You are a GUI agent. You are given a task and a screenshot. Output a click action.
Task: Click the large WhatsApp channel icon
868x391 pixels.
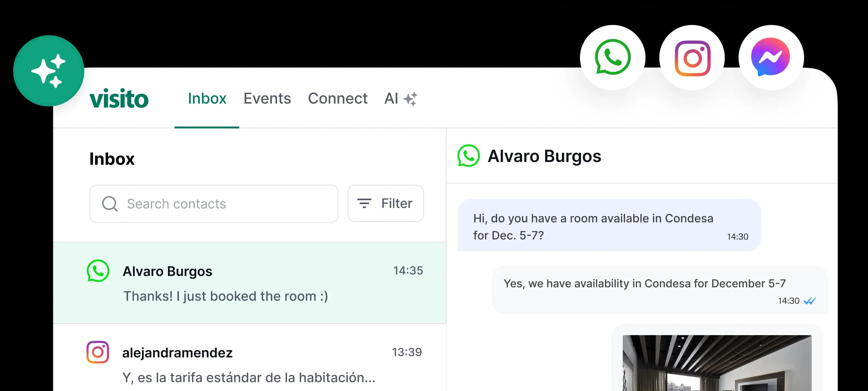[612, 57]
